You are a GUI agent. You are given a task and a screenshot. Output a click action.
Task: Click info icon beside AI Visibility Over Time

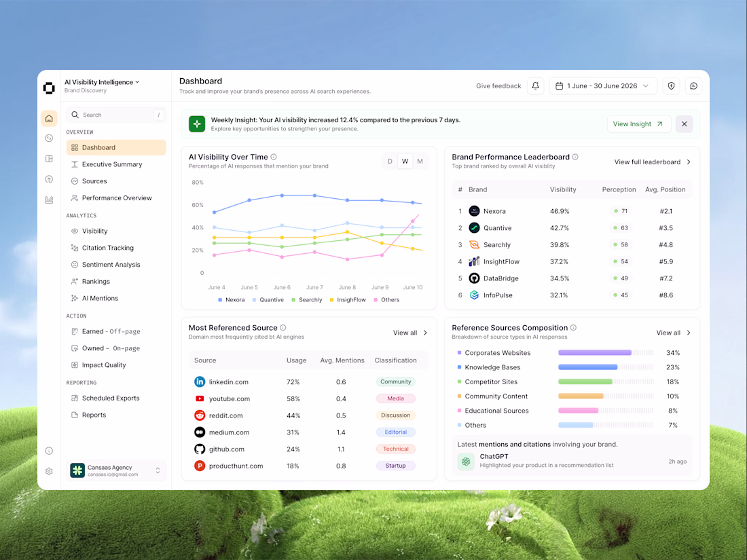coord(274,157)
